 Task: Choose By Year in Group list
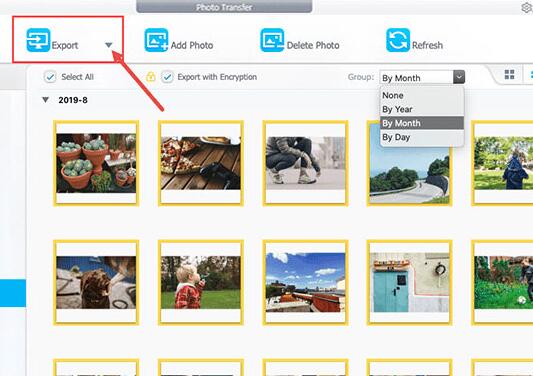click(x=422, y=109)
